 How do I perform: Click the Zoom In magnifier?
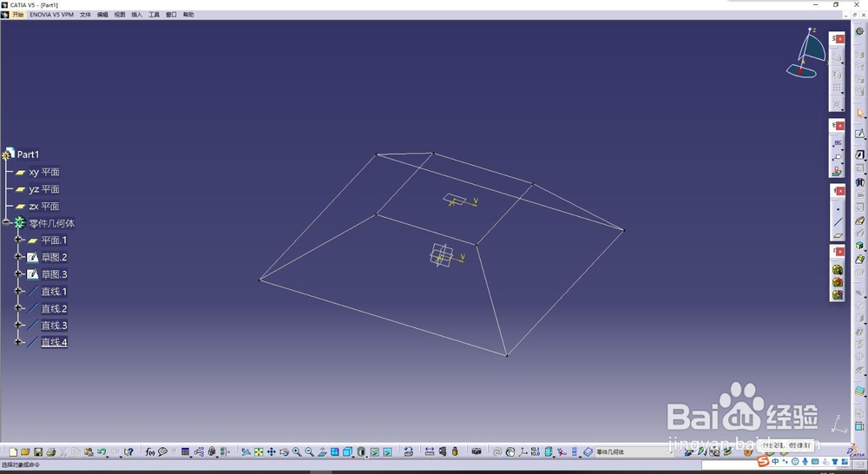point(297,451)
